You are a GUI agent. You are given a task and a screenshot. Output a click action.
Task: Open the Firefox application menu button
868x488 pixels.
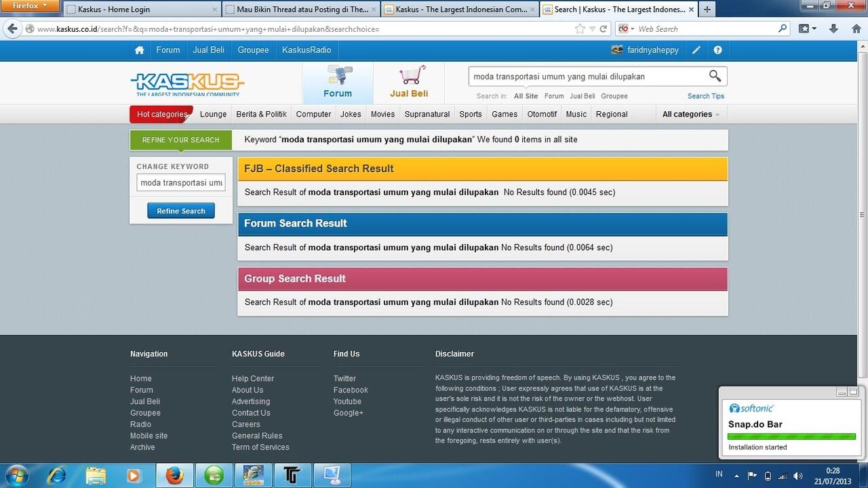31,5
